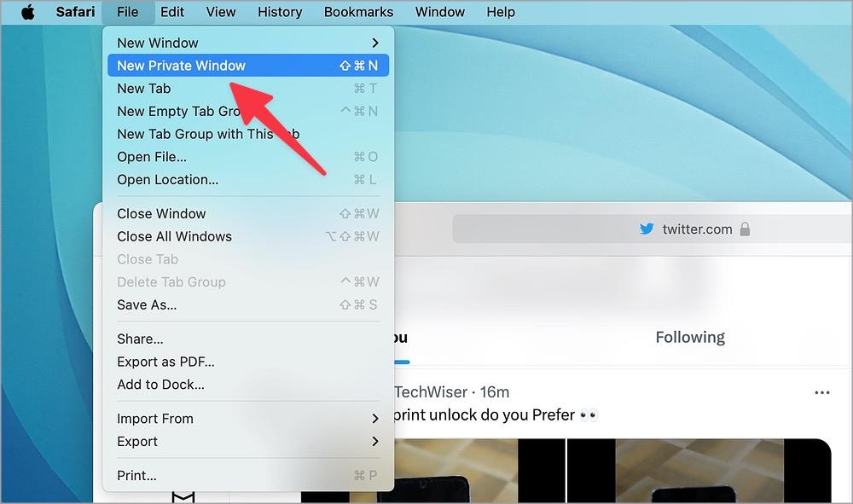Viewport: 853px width, 504px height.
Task: Open the tweet's three-dots options
Action: pos(822,392)
